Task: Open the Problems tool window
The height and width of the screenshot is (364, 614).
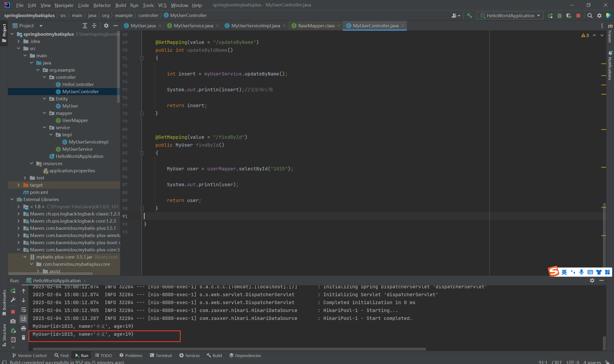Action: (131, 355)
